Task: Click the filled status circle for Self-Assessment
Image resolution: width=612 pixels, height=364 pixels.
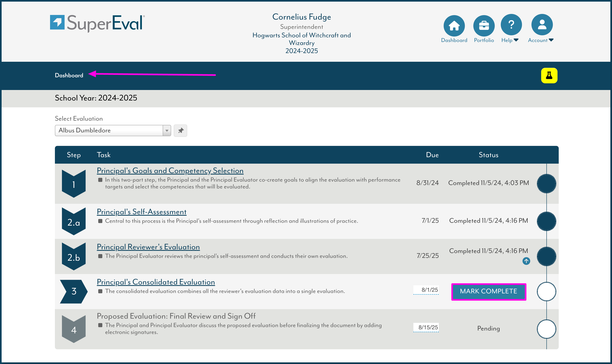Action: coord(546,221)
